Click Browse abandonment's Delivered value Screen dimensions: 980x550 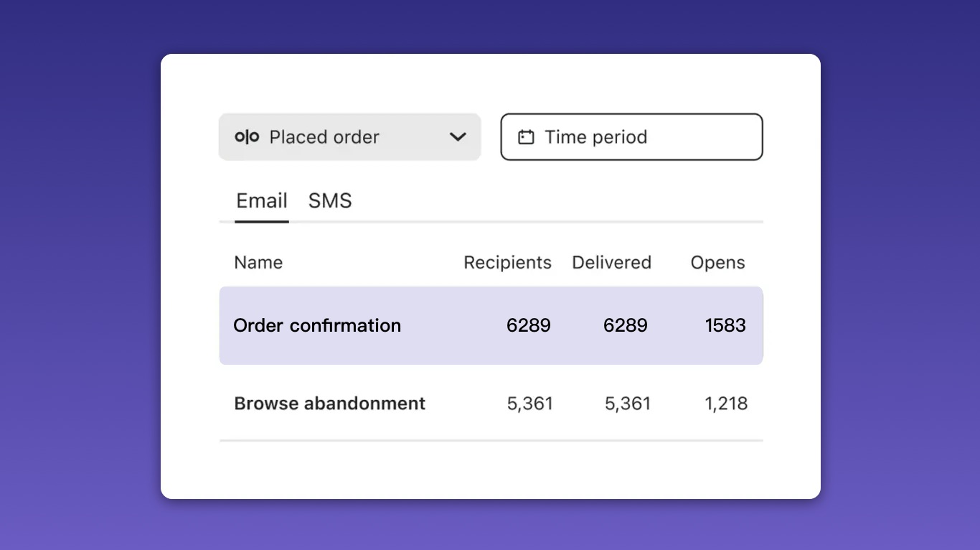click(628, 404)
